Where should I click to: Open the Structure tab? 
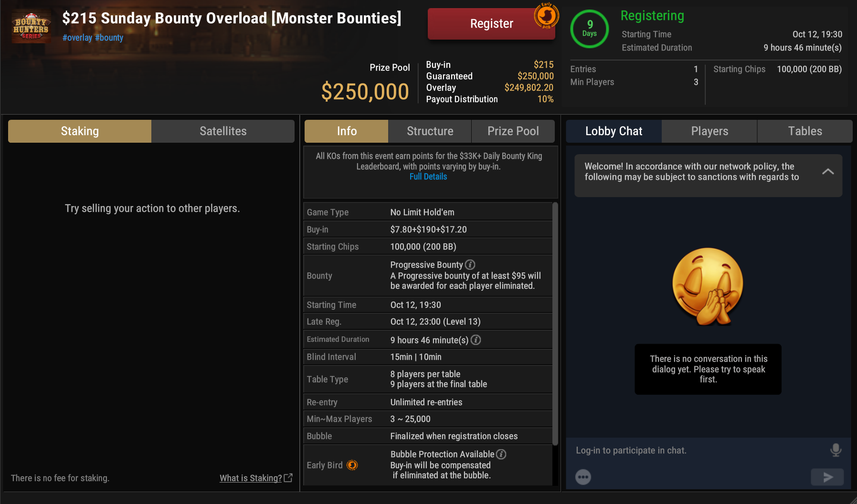pos(430,131)
